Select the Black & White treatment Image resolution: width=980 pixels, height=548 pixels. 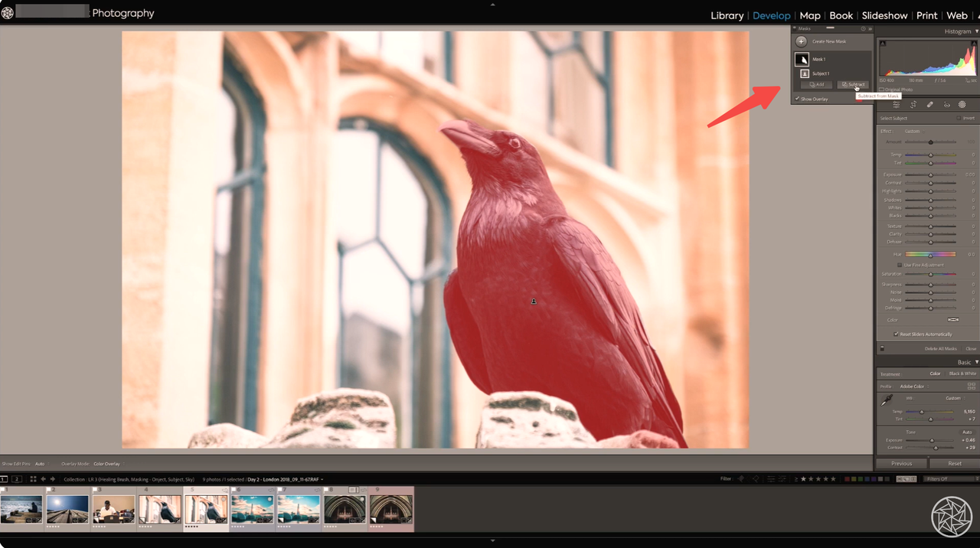pos(962,373)
